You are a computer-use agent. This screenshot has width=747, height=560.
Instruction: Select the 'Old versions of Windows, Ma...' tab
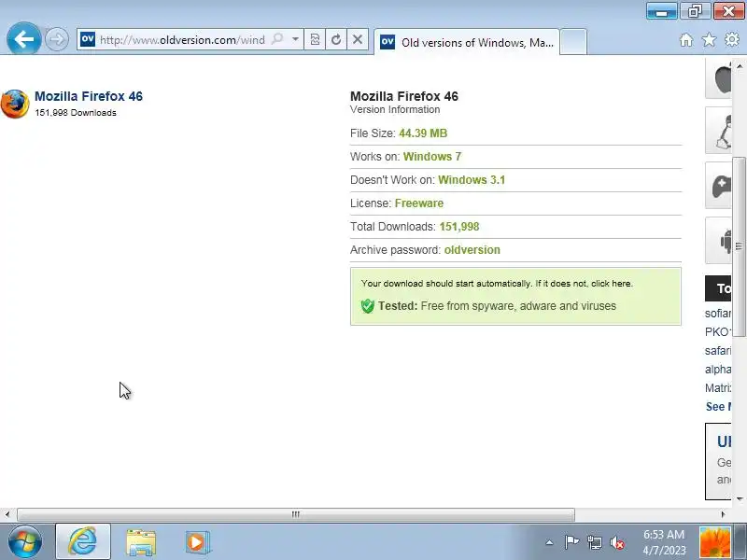pos(467,42)
